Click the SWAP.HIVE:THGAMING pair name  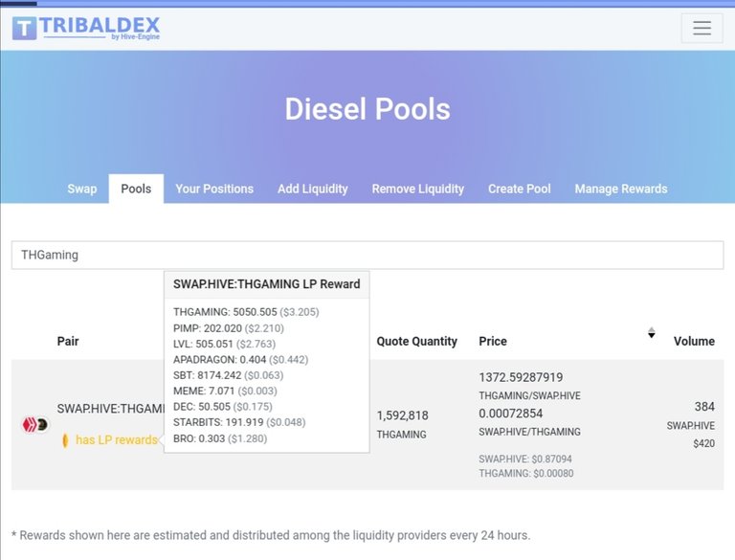(111, 409)
